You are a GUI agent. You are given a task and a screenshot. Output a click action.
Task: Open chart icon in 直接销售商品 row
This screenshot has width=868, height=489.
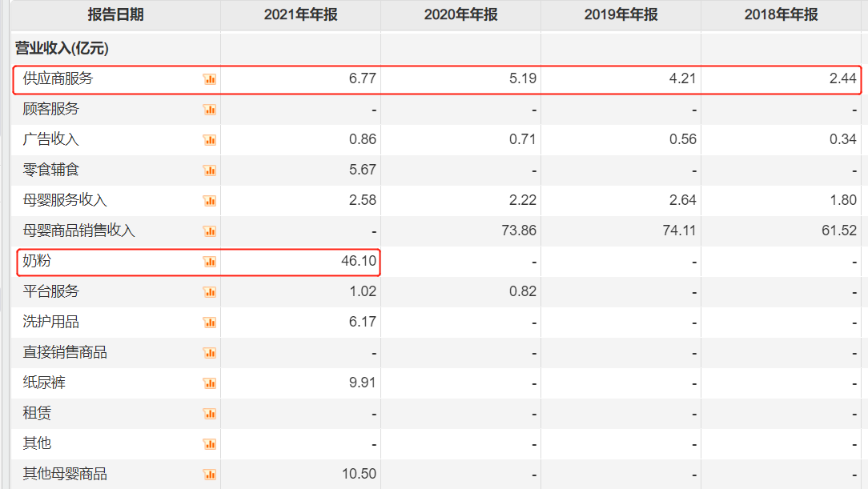tap(210, 353)
